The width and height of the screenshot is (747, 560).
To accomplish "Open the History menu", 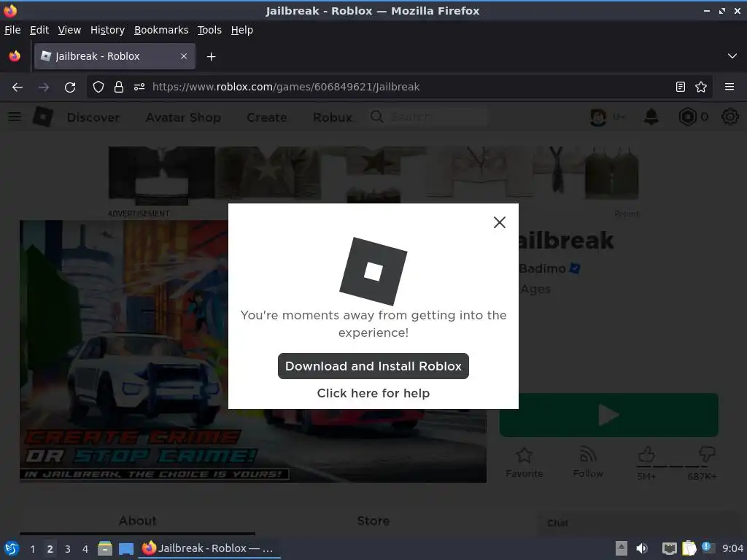I will 107,30.
